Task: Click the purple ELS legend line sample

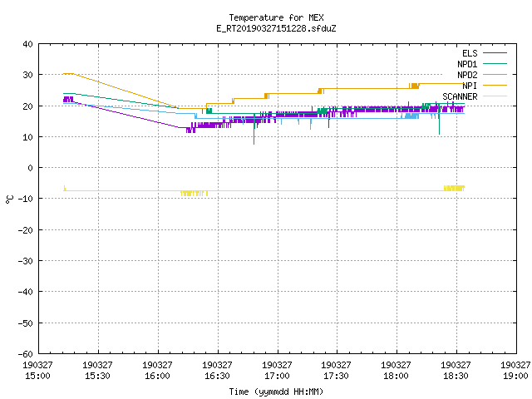Action: 495,53
